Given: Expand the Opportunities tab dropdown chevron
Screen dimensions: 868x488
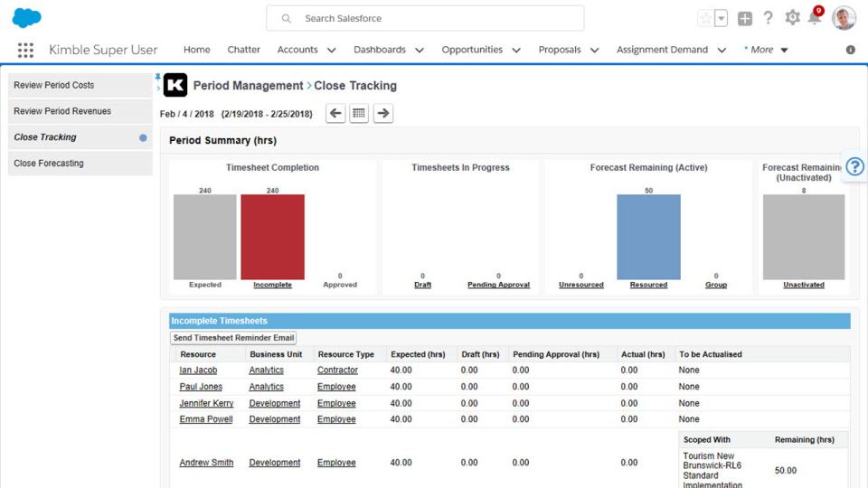Looking at the screenshot, I should tap(516, 51).
